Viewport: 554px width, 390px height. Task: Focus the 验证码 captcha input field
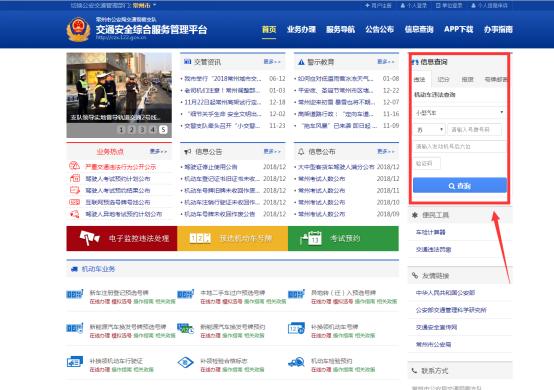pyautogui.click(x=426, y=164)
